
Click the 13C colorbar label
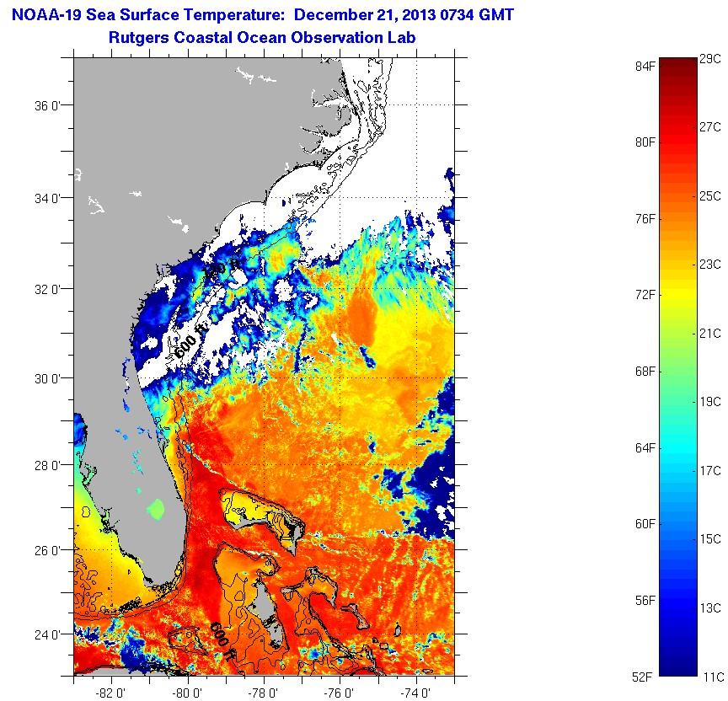click(x=710, y=607)
